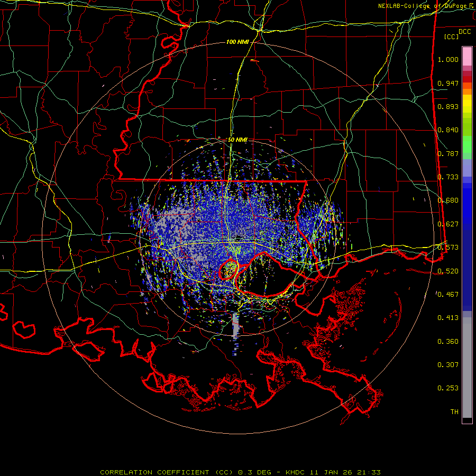Click the 0.307 scale label
The image size is (476, 476).
pyautogui.click(x=448, y=365)
